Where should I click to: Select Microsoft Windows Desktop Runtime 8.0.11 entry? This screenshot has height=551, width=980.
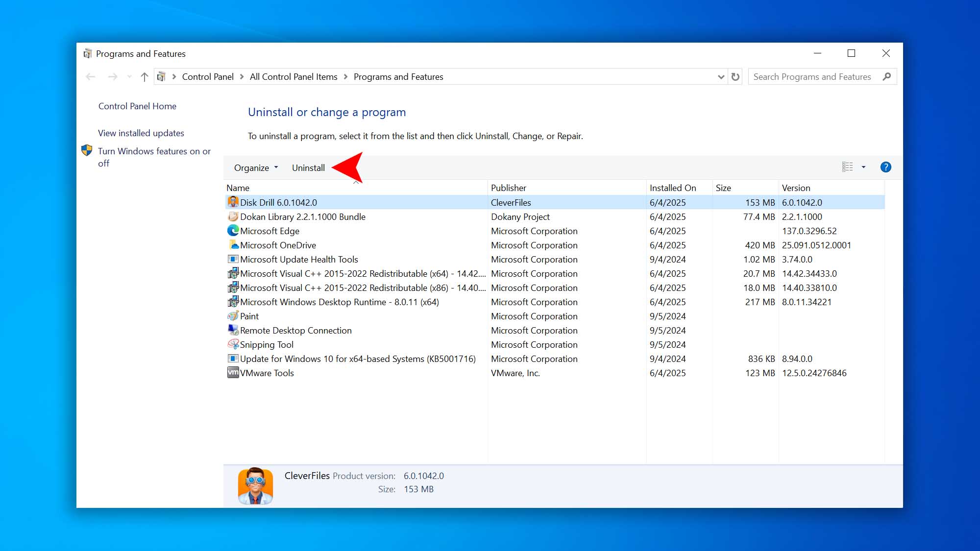[340, 302]
